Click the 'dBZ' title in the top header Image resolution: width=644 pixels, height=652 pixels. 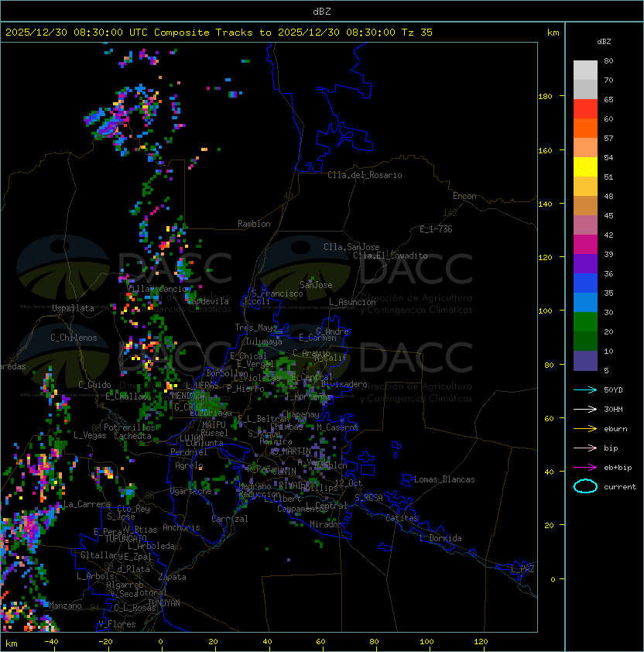[x=322, y=12]
